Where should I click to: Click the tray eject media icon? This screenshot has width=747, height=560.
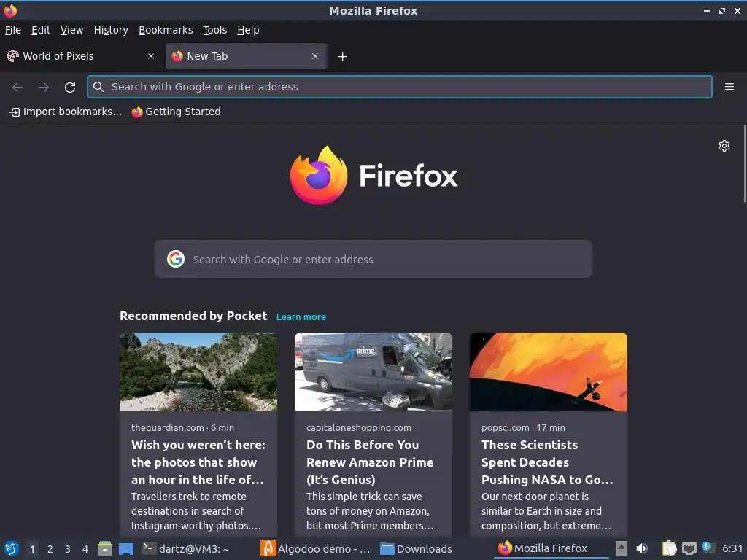(x=621, y=548)
